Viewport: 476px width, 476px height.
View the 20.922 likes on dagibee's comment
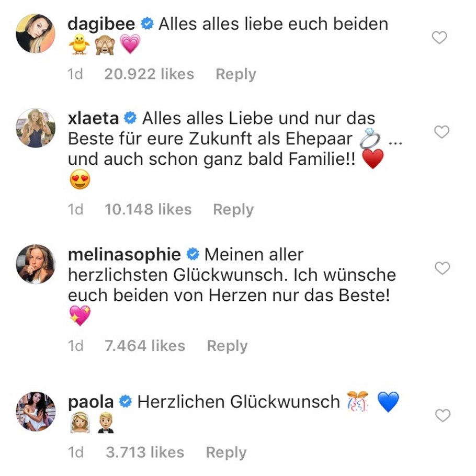click(149, 74)
